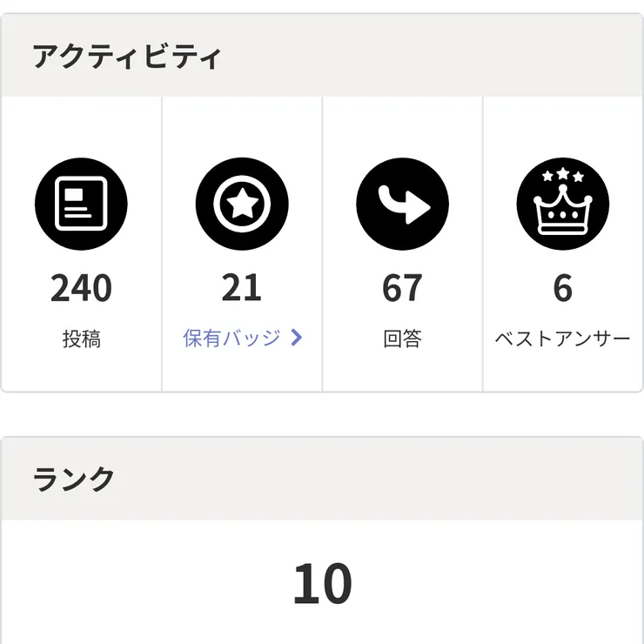Tap the text lines in the posts icon

78,209
